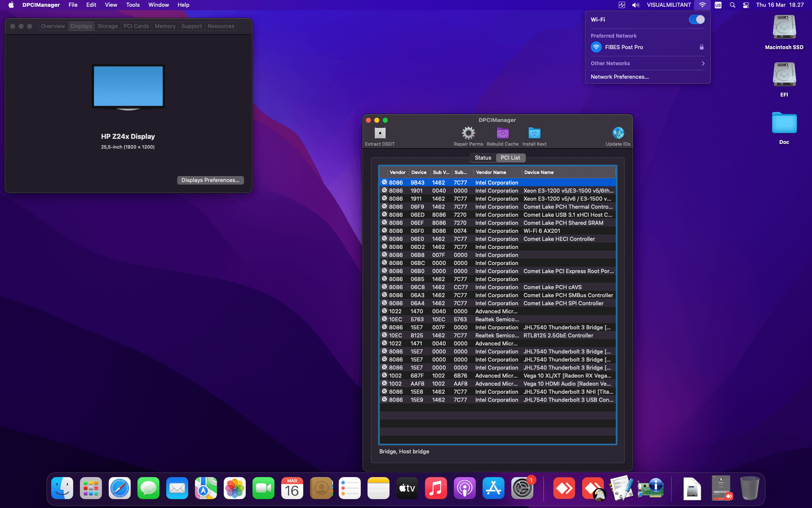812x508 pixels.
Task: Click the Vendor column header to sort
Action: click(398, 172)
